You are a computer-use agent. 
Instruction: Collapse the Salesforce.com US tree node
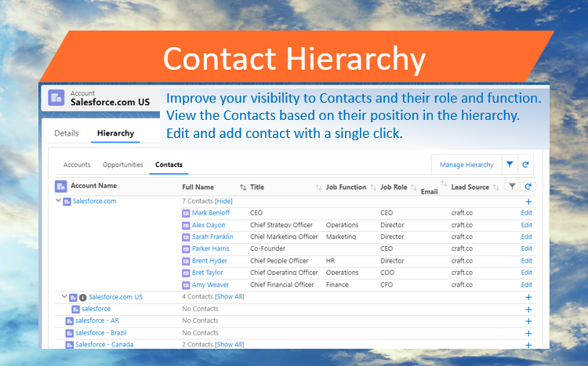click(x=64, y=297)
